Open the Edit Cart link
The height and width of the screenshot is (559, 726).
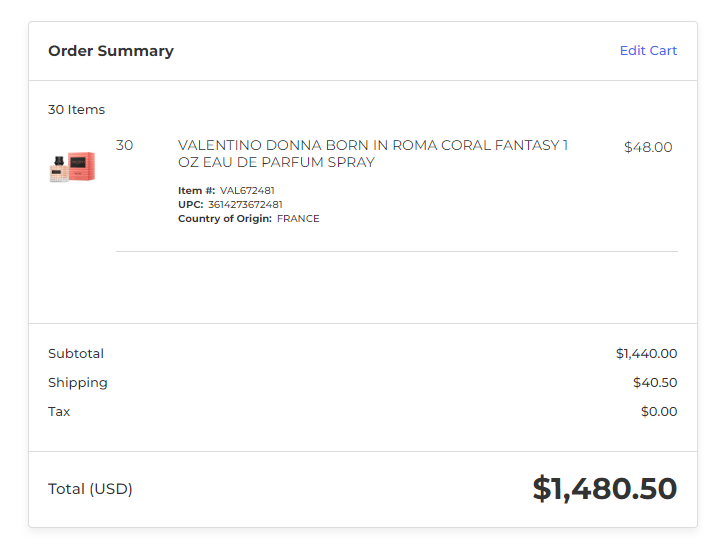tap(648, 50)
